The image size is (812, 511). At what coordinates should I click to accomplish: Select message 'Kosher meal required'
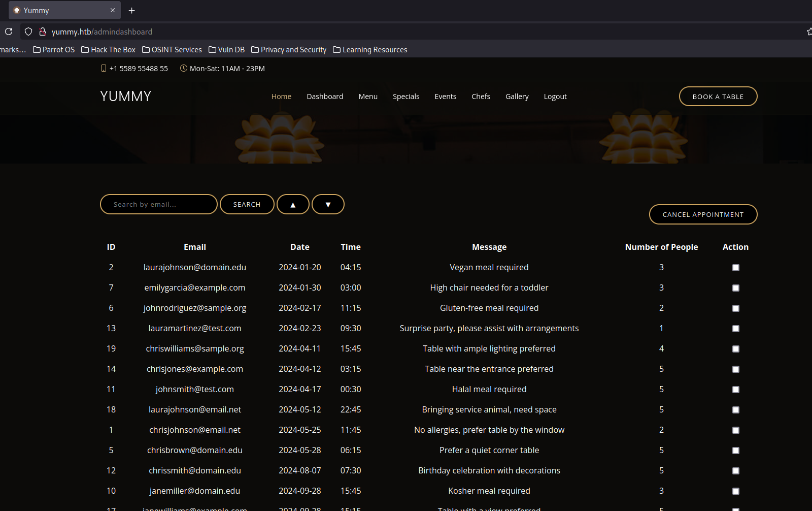tap(489, 491)
